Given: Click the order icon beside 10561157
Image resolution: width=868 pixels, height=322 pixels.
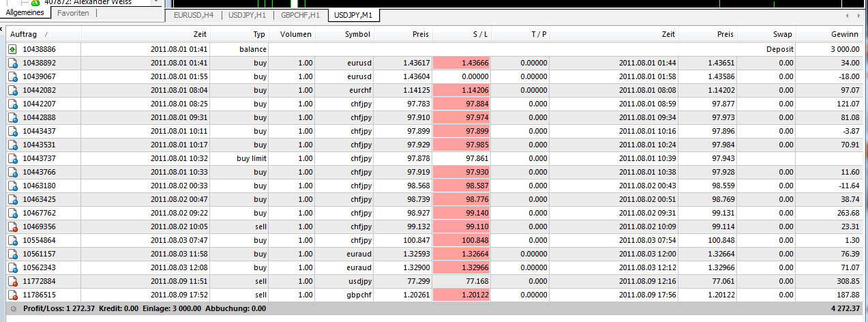Looking at the screenshot, I should tap(13, 254).
